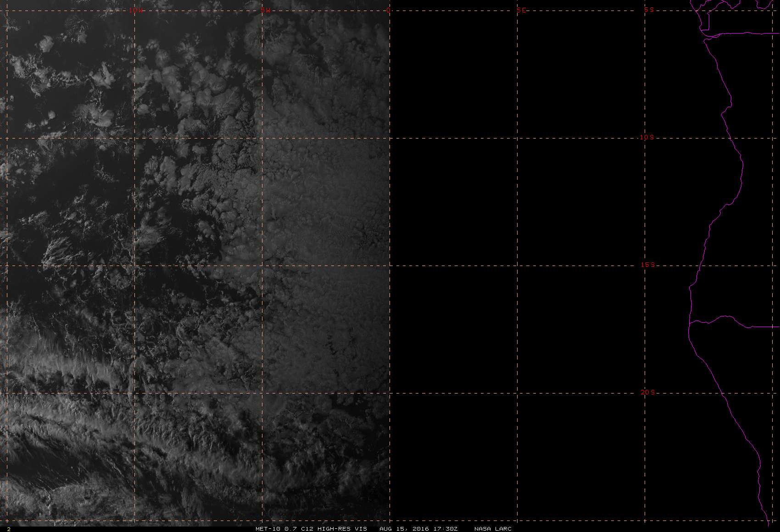Click the AUG 15, 2016 17:30Z timestamp
Image resolution: width=780 pixels, height=532 pixels.
click(418, 528)
